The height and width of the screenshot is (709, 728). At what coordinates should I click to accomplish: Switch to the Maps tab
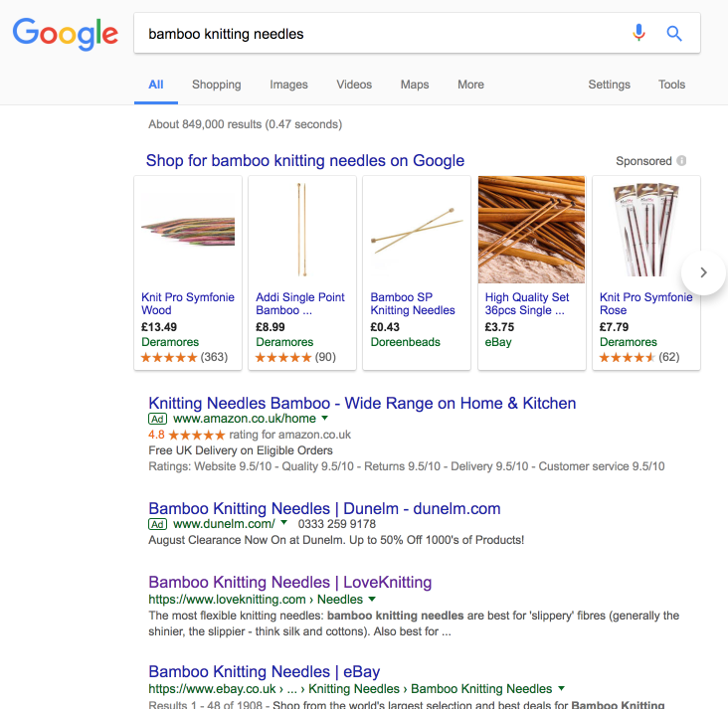coord(415,85)
